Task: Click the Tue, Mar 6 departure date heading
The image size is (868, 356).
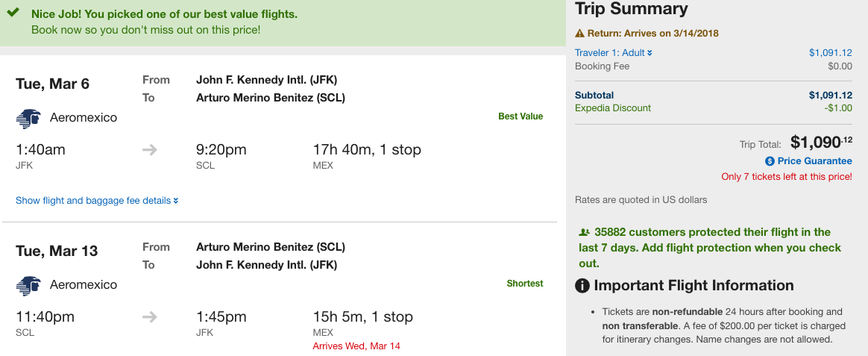Action: tap(53, 84)
